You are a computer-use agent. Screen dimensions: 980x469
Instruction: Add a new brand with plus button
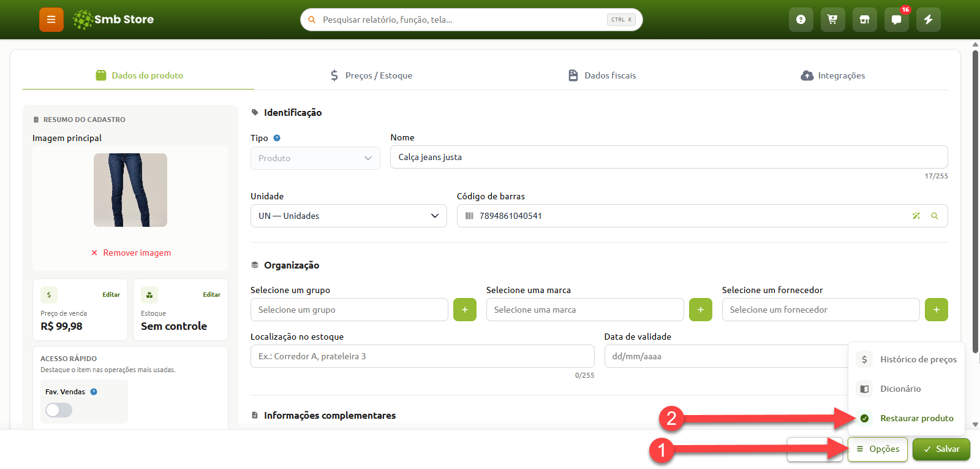[x=701, y=310]
